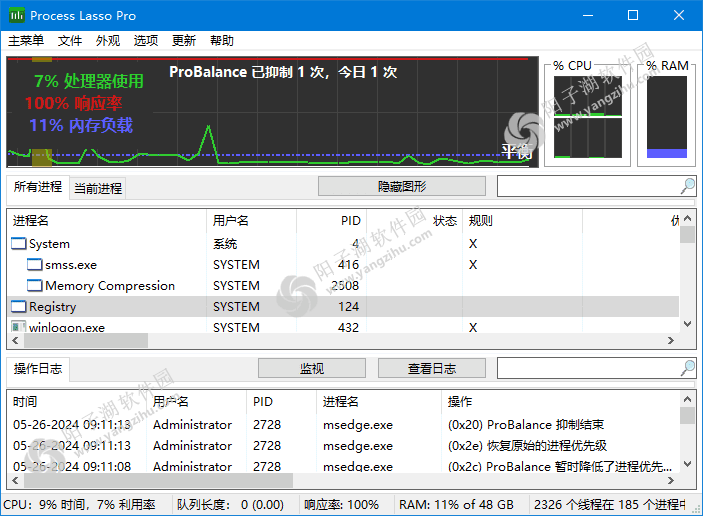Select the Memory Compression process row
This screenshot has width=703, height=516.
343,286
